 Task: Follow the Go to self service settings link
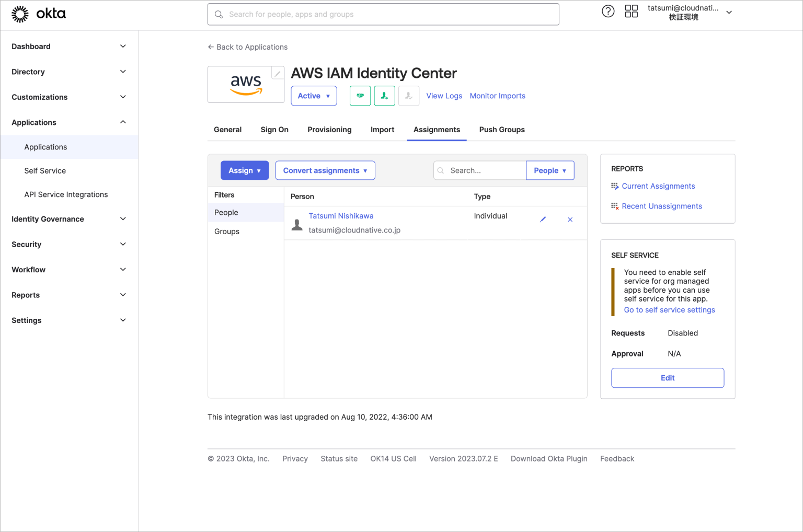pos(669,309)
